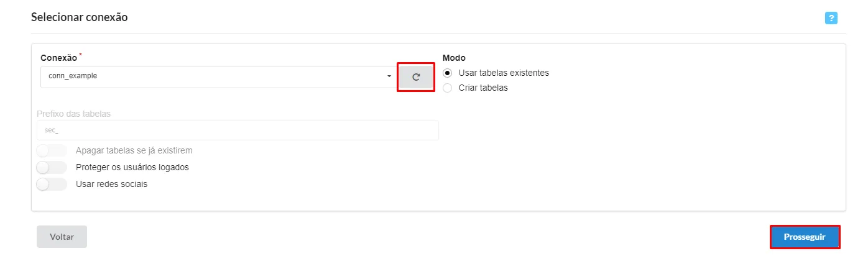Click the small caret arrow in Conexão field
The height and width of the screenshot is (269, 868).
[x=389, y=76]
